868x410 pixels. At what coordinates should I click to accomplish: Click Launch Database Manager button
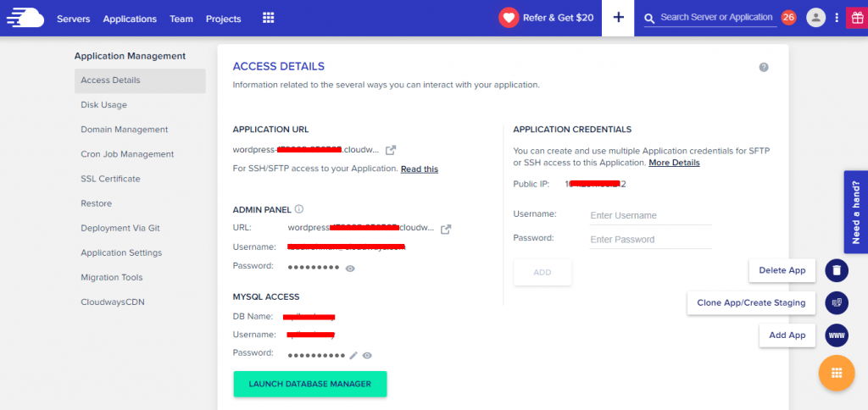click(x=309, y=384)
